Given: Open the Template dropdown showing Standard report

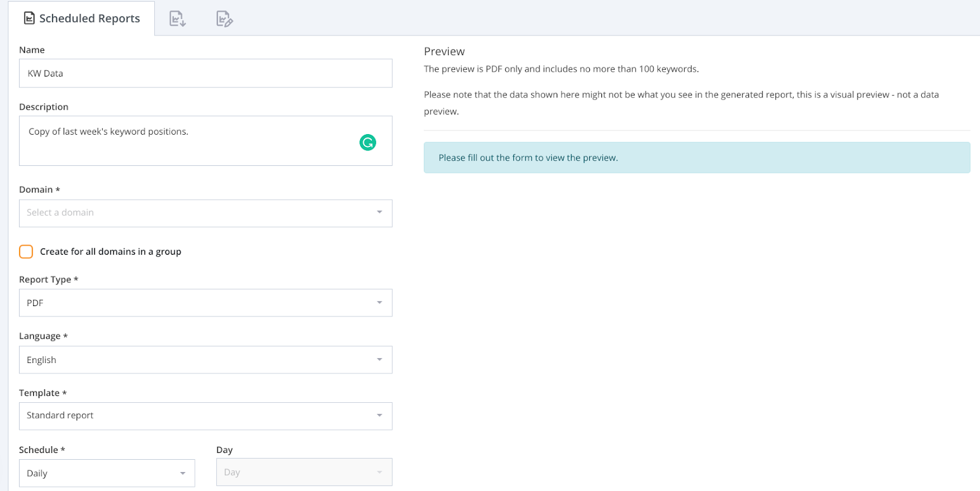Looking at the screenshot, I should (x=206, y=416).
